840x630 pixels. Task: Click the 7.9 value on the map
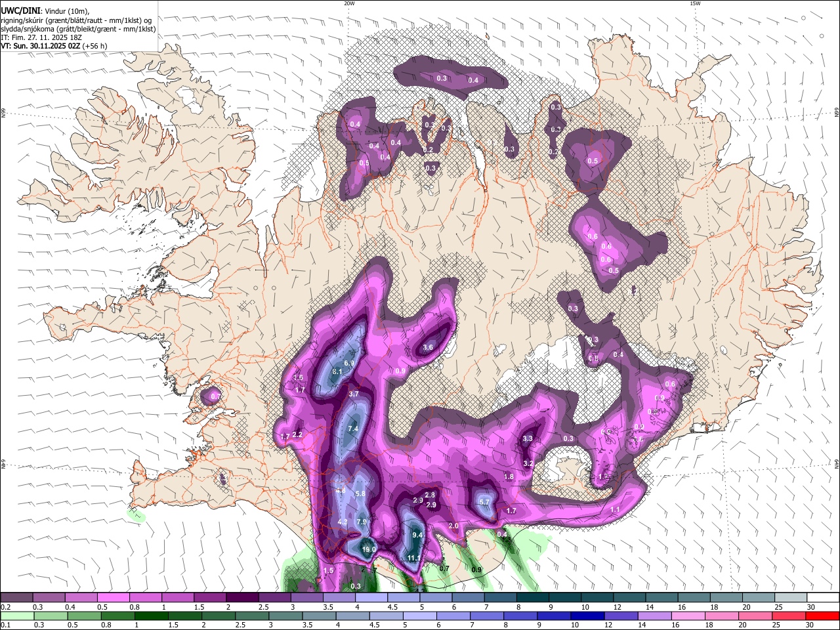pyautogui.click(x=362, y=522)
